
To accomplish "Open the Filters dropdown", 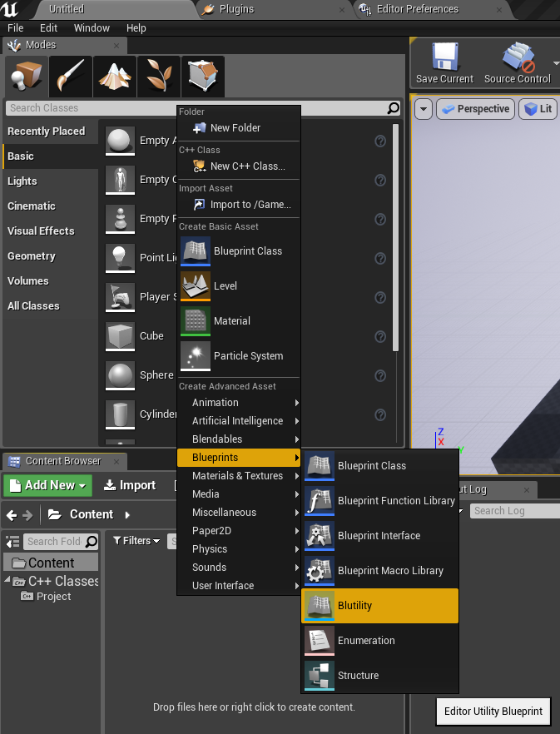I will click(x=136, y=541).
